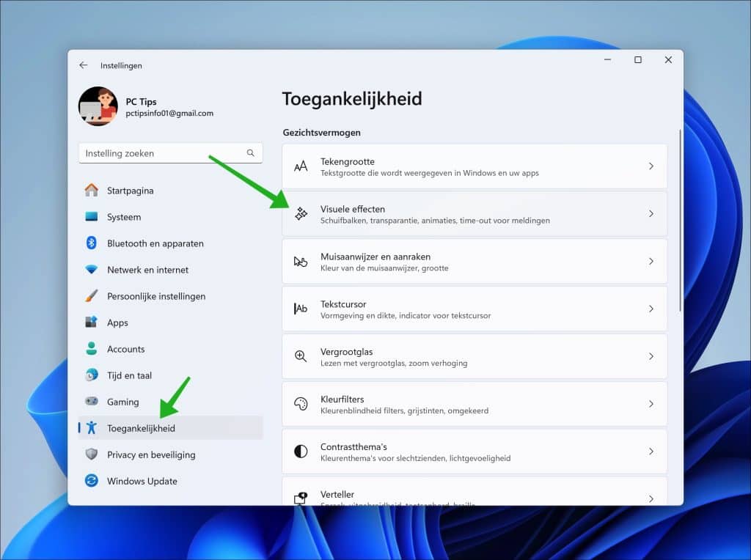Navigate to Apps settings

(x=170, y=322)
